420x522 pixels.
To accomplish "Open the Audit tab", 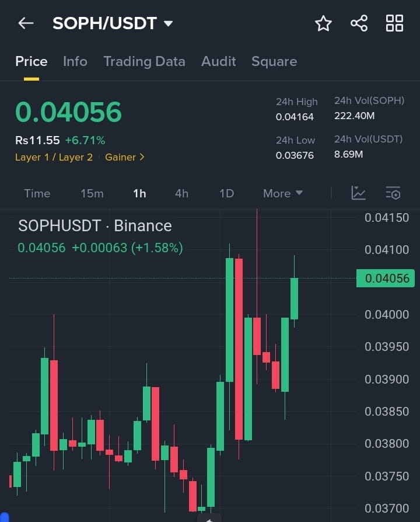I will [x=219, y=61].
